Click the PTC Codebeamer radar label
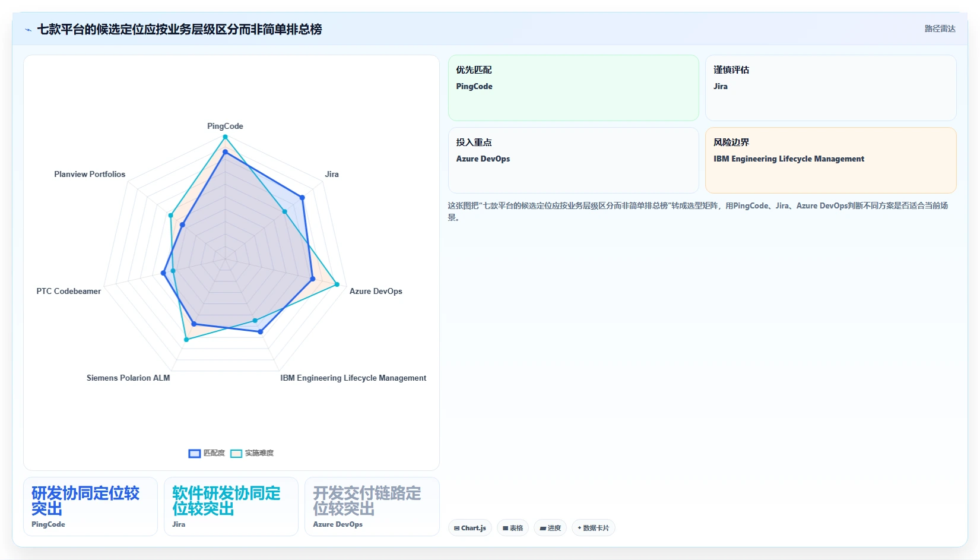This screenshot has height=560, width=980. pyautogui.click(x=69, y=291)
